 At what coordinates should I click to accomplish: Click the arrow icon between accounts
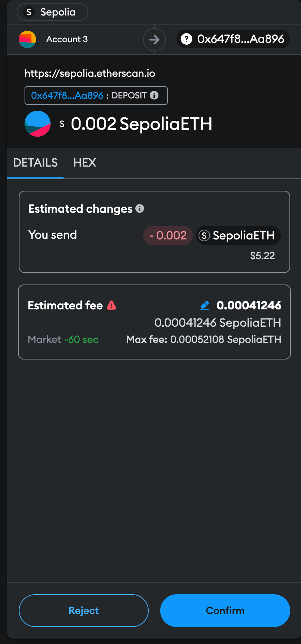[x=154, y=39]
